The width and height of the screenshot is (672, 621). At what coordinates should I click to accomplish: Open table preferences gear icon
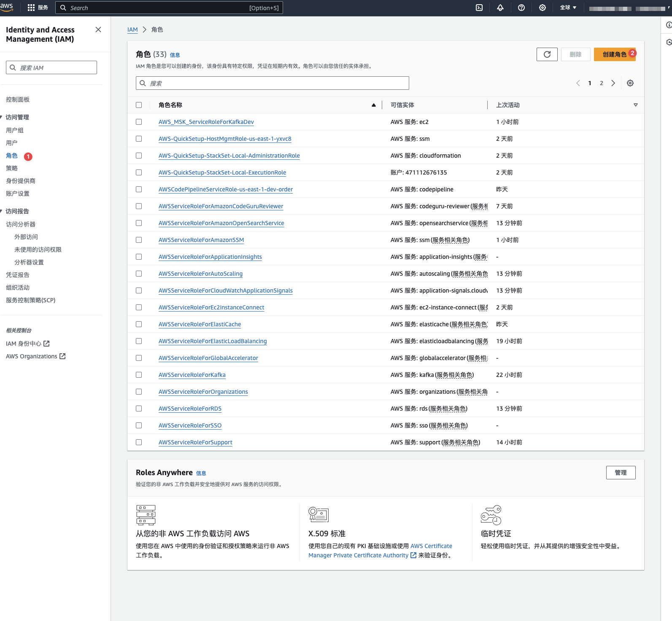pyautogui.click(x=630, y=83)
